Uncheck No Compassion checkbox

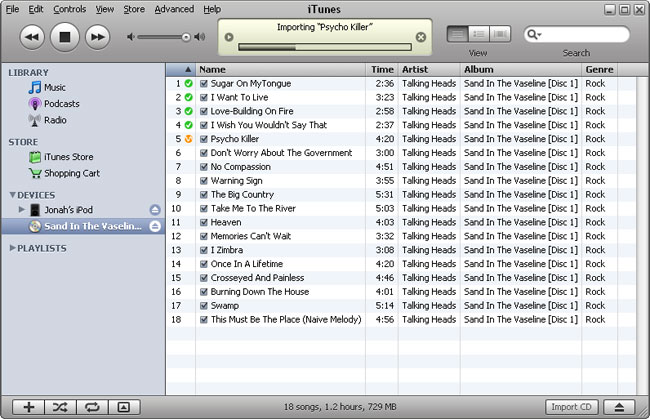coord(204,167)
